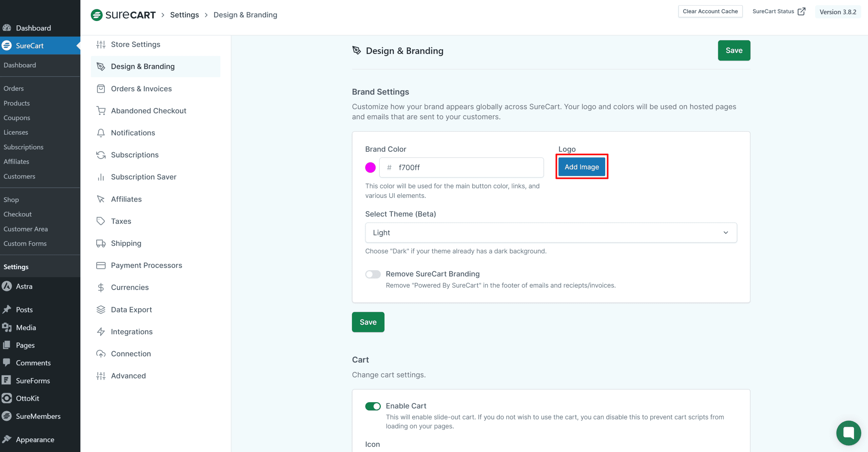This screenshot has width=868, height=452.
Task: Click the Store Settings sliders icon
Action: click(101, 44)
